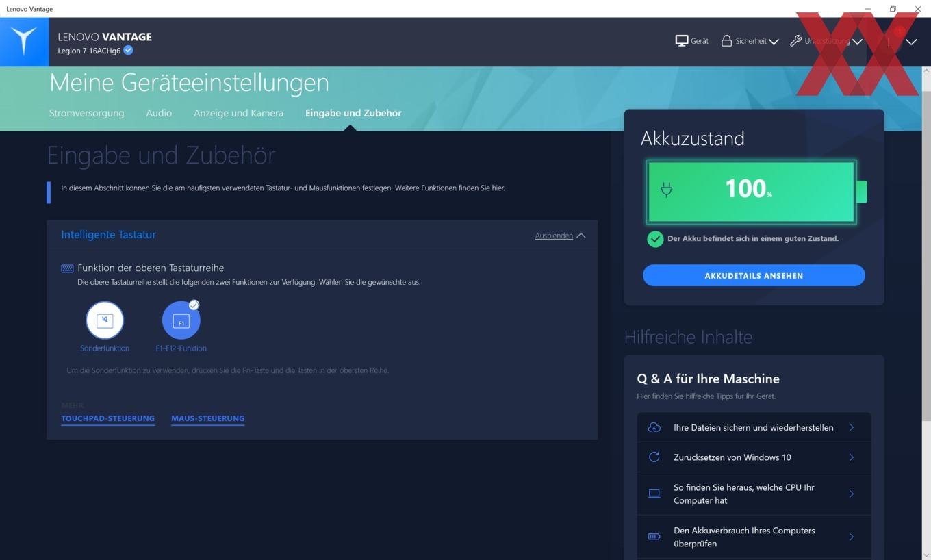Click the Intelligente Tastatur section title
This screenshot has width=931, height=560.
(x=108, y=234)
